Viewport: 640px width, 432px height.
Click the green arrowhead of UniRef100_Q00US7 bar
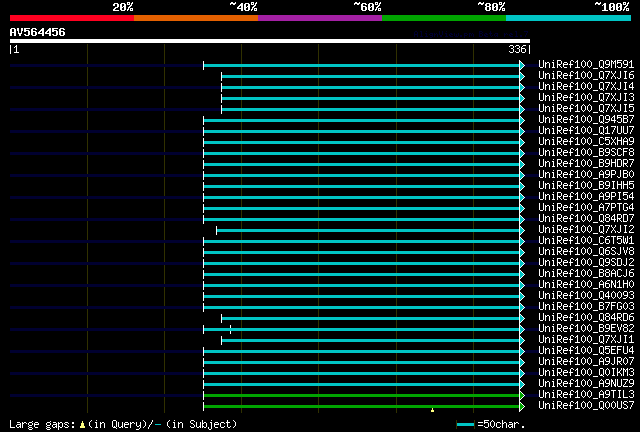click(x=522, y=407)
